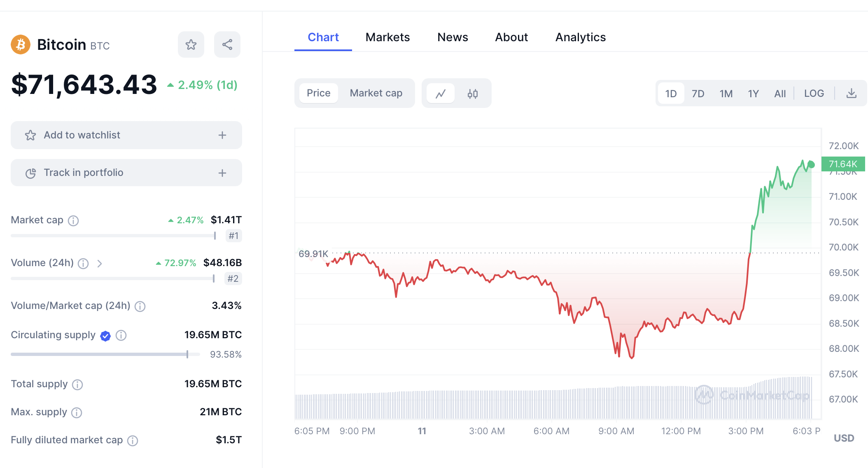Image resolution: width=868 pixels, height=468 pixels.
Task: Select the 1Y time range button
Action: (x=753, y=94)
